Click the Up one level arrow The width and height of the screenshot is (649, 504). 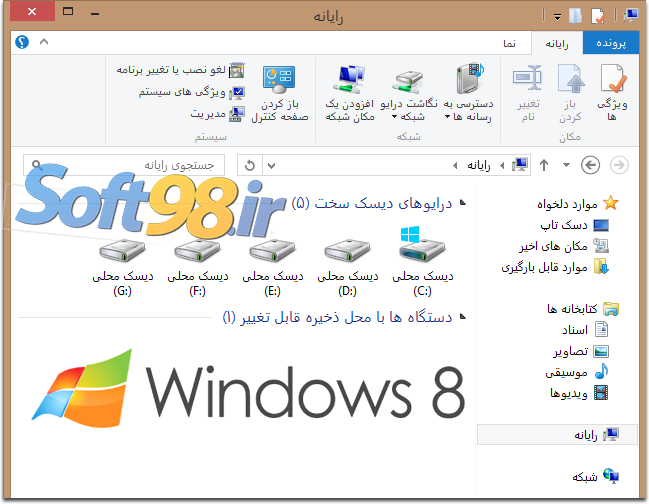(544, 165)
